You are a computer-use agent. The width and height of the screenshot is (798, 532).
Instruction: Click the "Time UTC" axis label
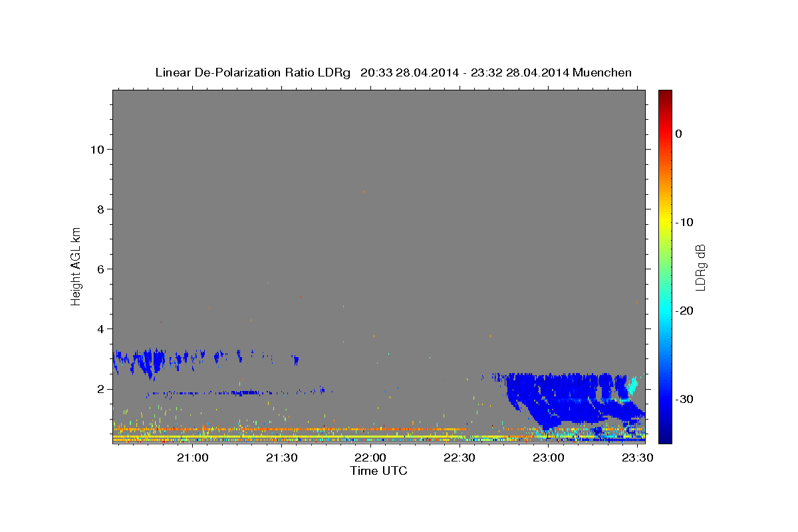coord(378,471)
